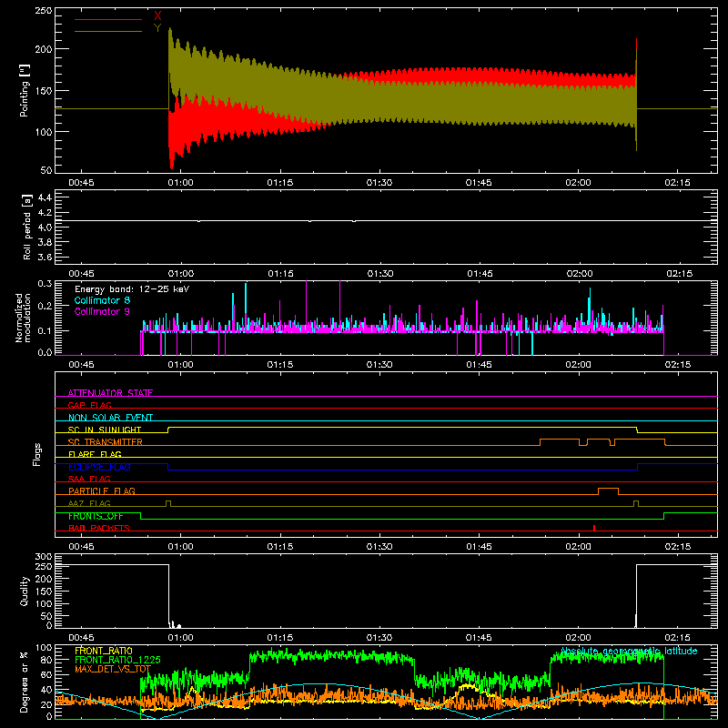Click the NON_SOLAR_EVENT label
Screen dimensions: 728x728
point(110,418)
